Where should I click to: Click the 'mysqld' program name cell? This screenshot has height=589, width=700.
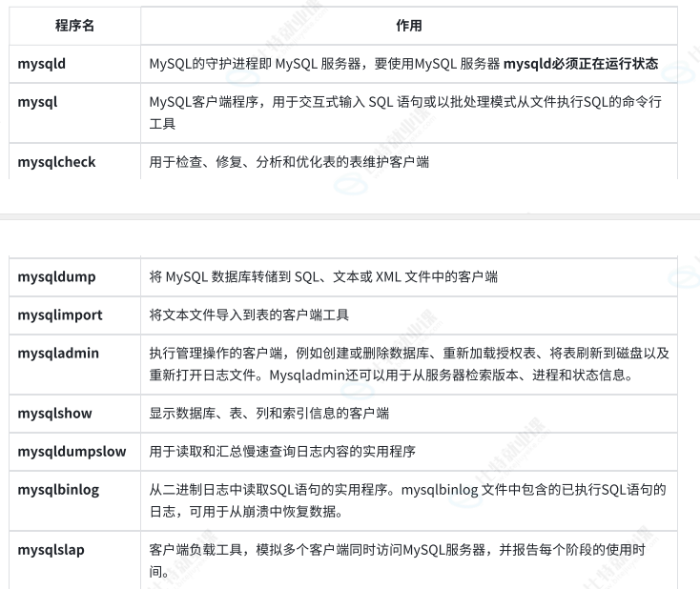coord(74,64)
